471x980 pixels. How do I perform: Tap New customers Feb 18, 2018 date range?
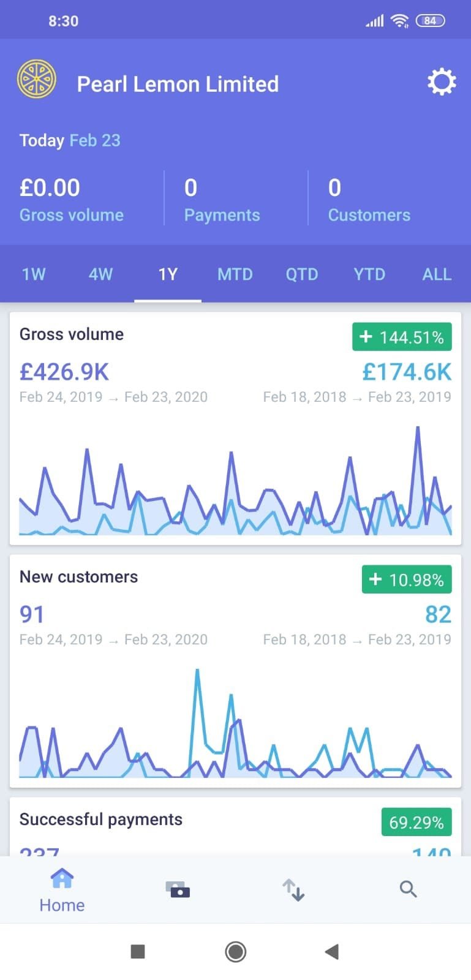pos(357,639)
